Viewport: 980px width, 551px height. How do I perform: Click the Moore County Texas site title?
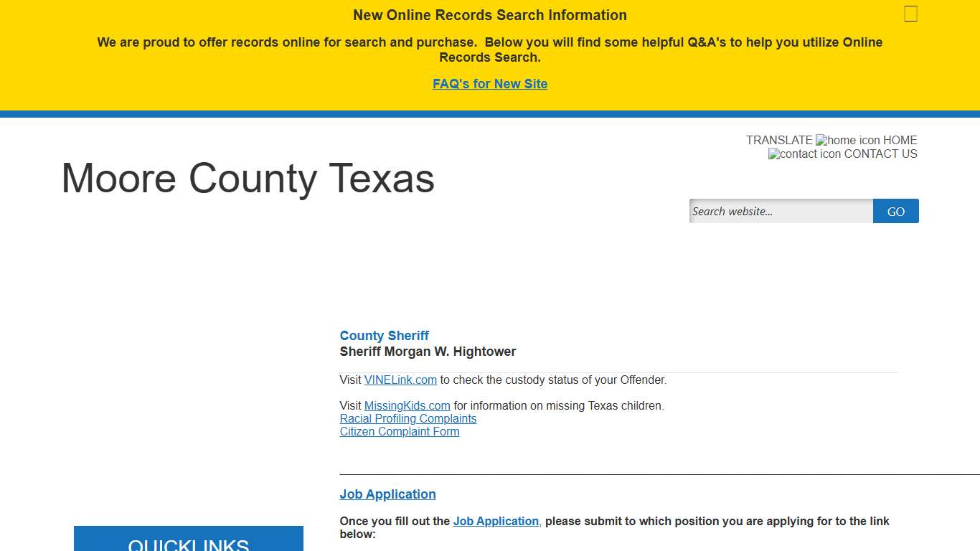coord(248,178)
